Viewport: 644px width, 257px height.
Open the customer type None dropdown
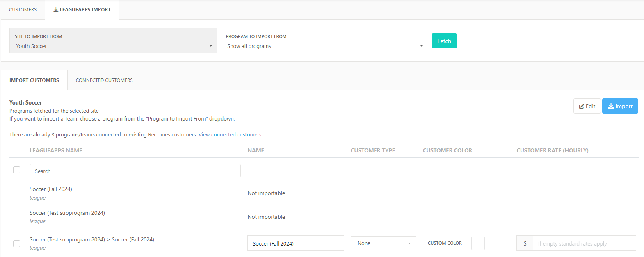pyautogui.click(x=383, y=243)
